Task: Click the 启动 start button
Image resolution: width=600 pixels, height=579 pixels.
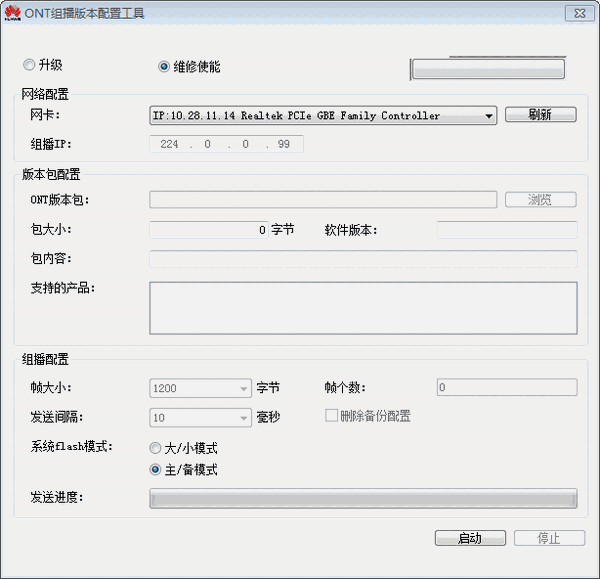Action: coord(470,538)
